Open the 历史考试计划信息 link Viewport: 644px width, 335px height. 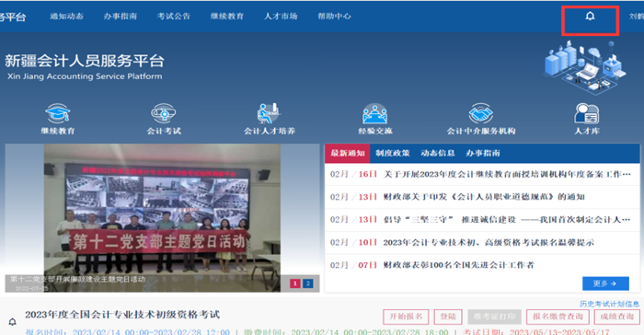[x=609, y=304]
